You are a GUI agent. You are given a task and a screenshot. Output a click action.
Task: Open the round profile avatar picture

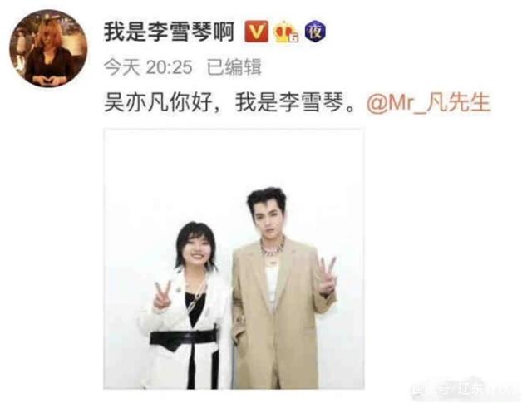(x=48, y=48)
